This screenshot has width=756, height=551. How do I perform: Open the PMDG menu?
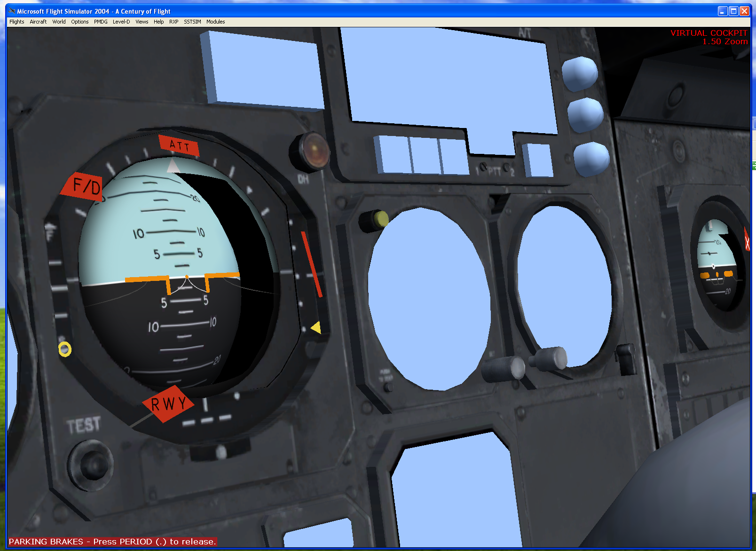coord(100,22)
